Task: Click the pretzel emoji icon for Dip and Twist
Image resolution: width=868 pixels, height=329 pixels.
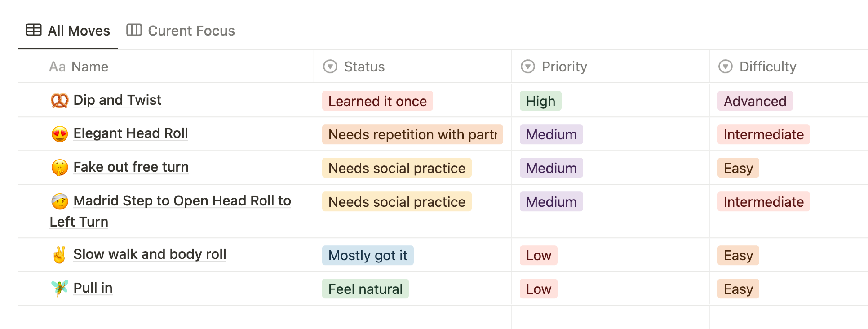Action: 59,100
